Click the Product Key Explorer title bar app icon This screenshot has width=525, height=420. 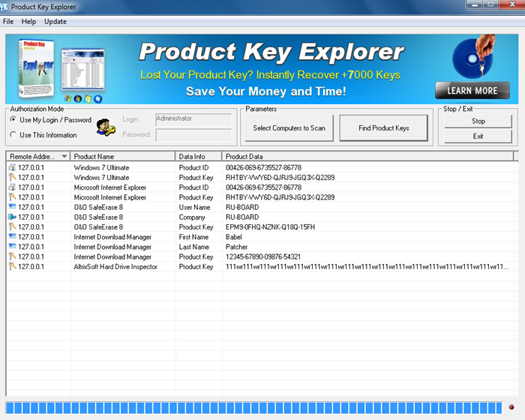click(x=4, y=7)
